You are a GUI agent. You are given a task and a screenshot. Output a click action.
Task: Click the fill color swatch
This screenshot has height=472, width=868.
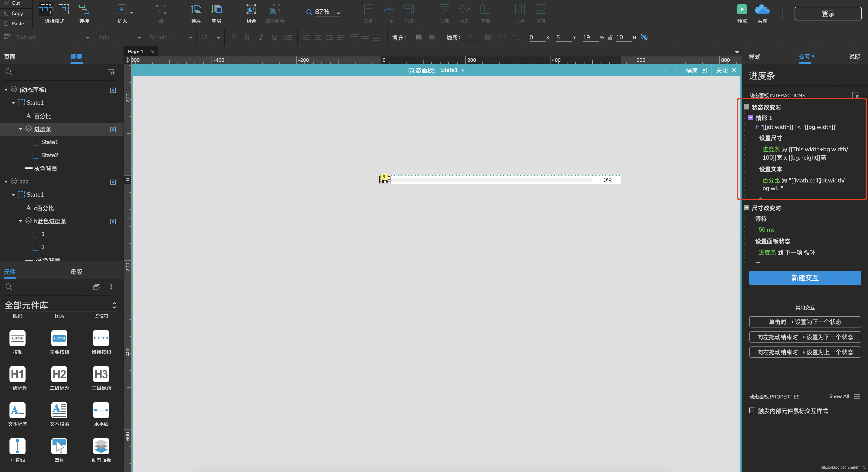pyautogui.click(x=418, y=37)
